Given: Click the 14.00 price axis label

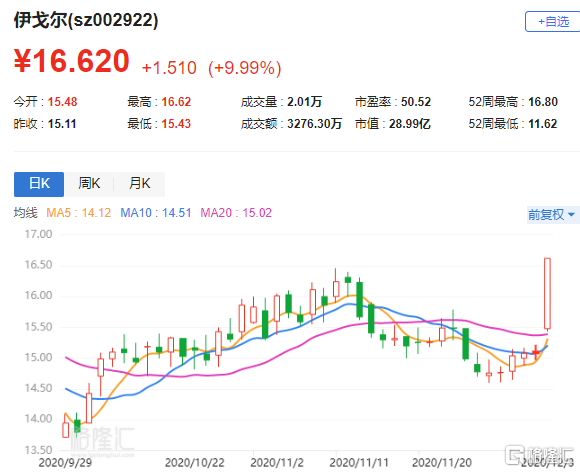Looking at the screenshot, I should [x=38, y=419].
